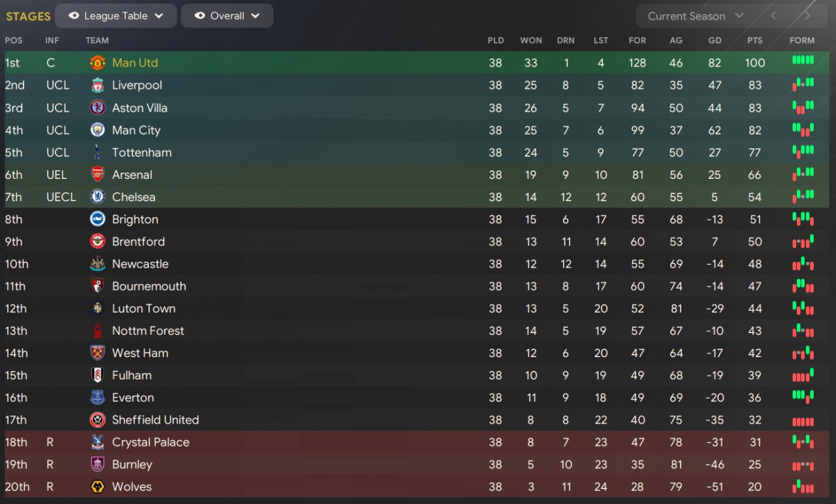Expand the Overall filter dropdown
This screenshot has height=504, width=836.
click(x=227, y=16)
